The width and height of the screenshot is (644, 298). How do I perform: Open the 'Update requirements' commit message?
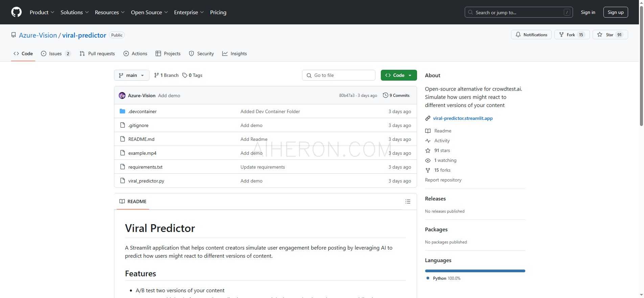coord(262,167)
